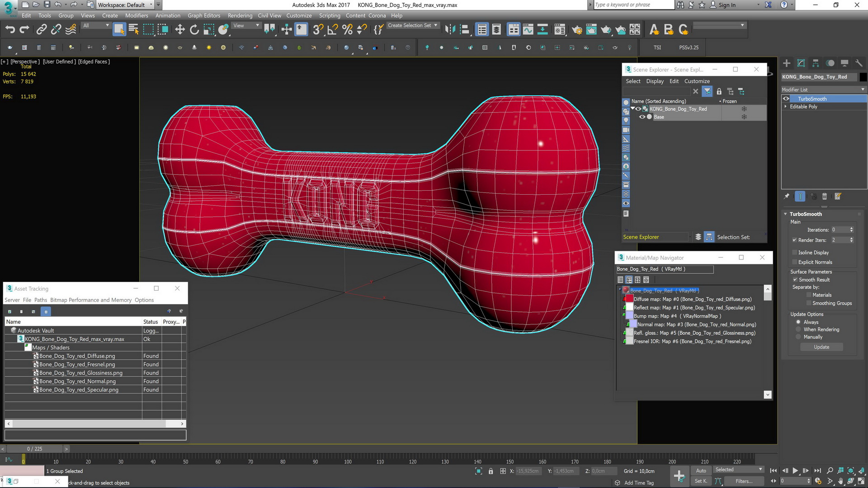Screen dimensions: 868x488
Task: Click the Redo arrow icon
Action: point(24,30)
